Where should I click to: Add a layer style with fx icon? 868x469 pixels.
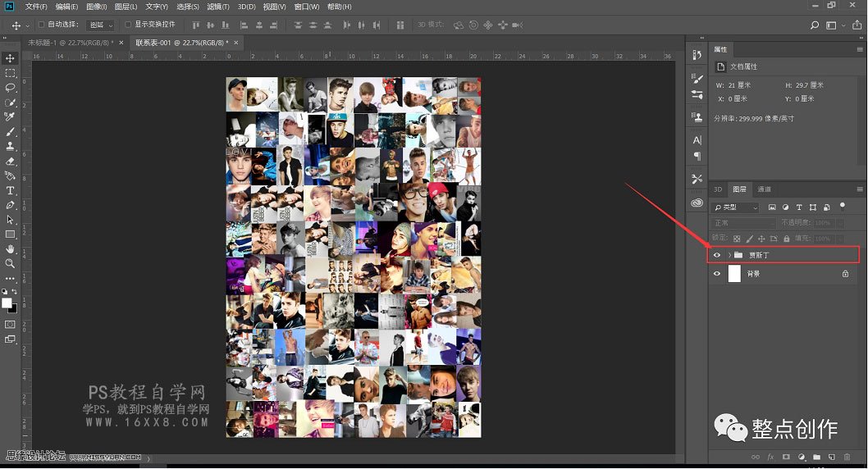tap(770, 457)
